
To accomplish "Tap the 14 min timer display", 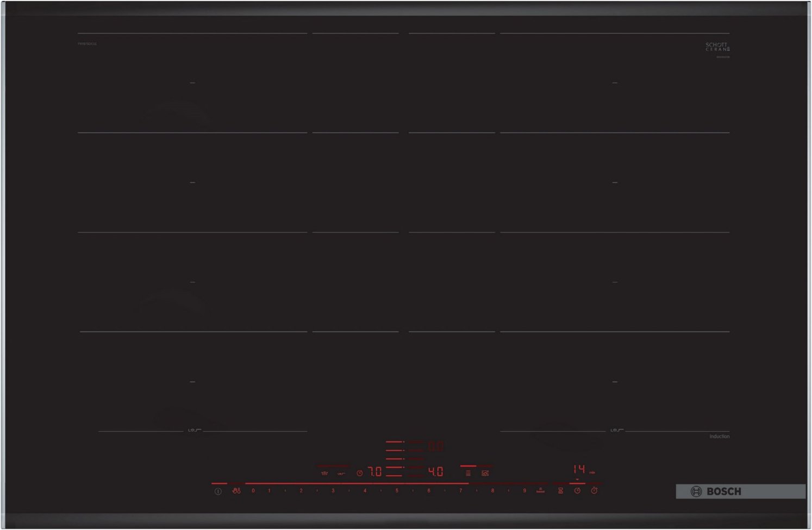I will [x=579, y=469].
